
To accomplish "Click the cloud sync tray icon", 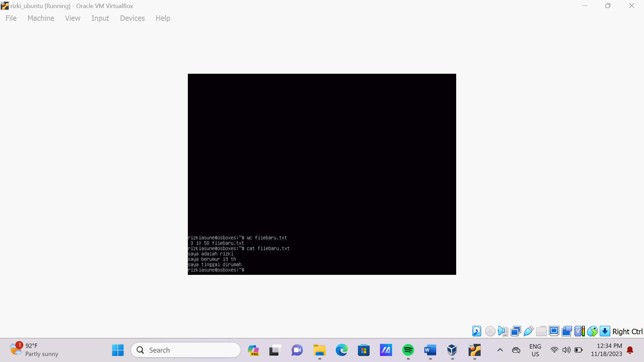I will pyautogui.click(x=516, y=350).
